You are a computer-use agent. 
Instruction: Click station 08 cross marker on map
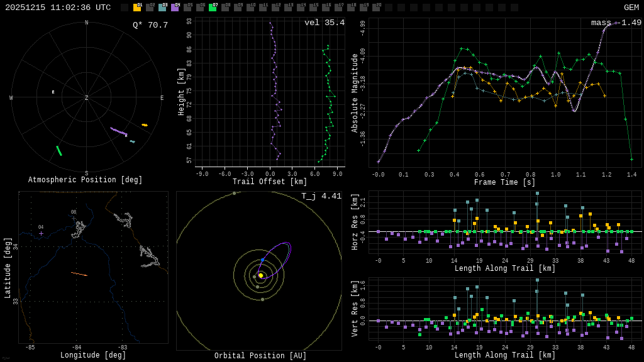[x=74, y=218]
